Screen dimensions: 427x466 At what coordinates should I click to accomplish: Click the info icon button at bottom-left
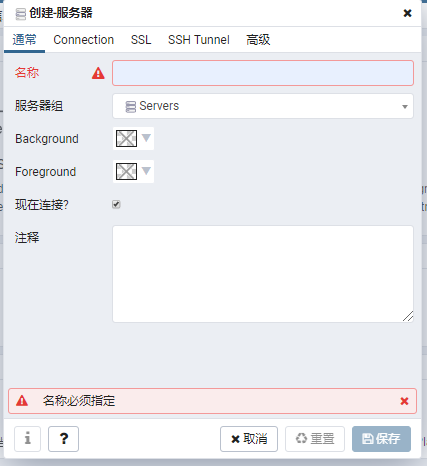click(x=27, y=439)
